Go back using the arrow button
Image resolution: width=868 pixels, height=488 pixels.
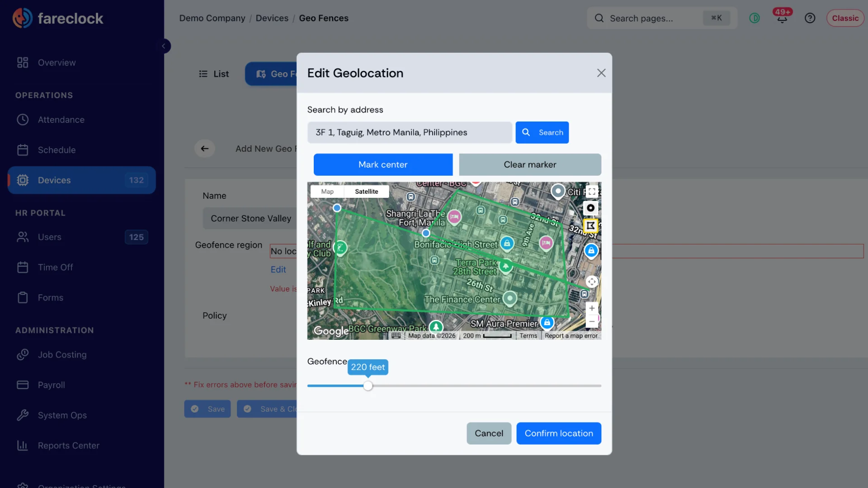click(204, 149)
